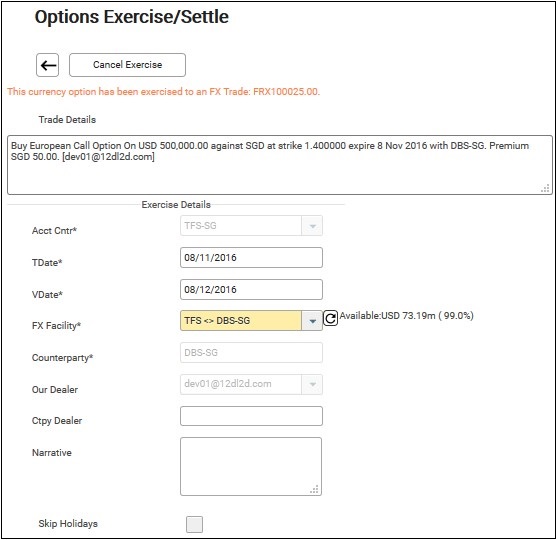
Task: Expand the FX Facility dropdown arrow
Action: [x=312, y=321]
